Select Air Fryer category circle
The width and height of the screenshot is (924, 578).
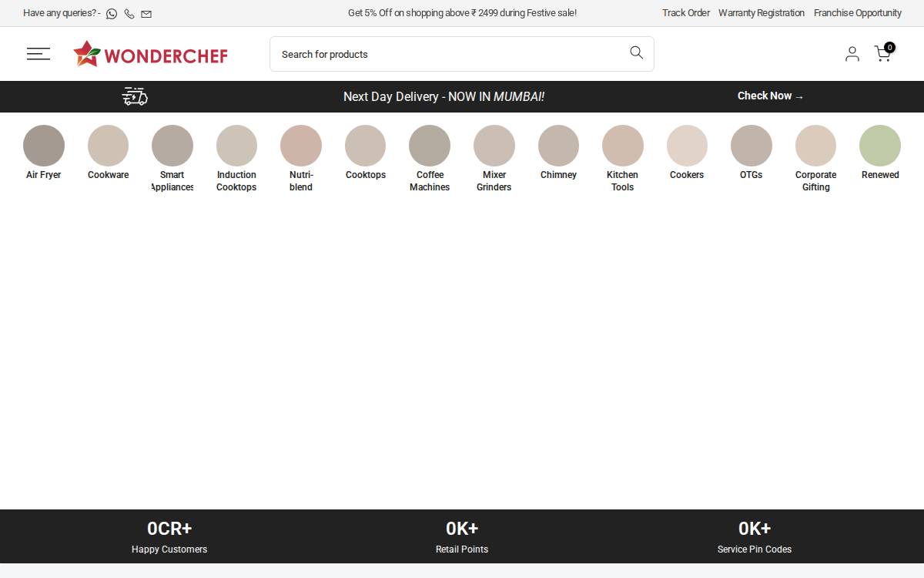44,146
